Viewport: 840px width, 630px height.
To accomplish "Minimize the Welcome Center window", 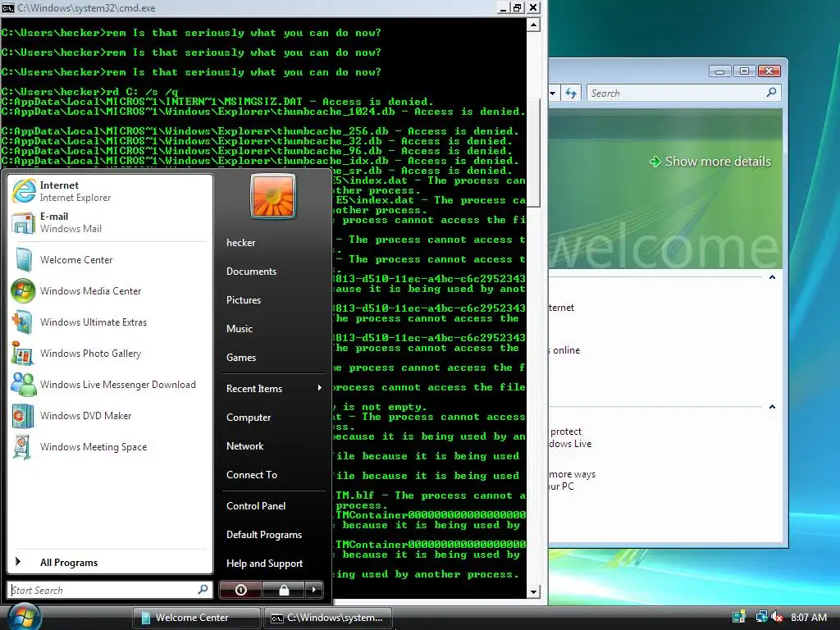I will click(x=720, y=71).
